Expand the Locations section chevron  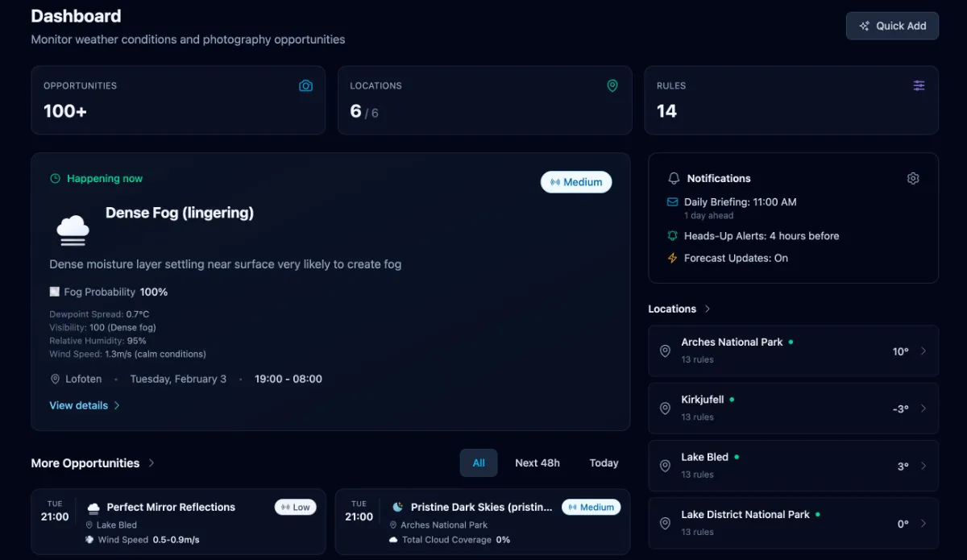click(708, 309)
